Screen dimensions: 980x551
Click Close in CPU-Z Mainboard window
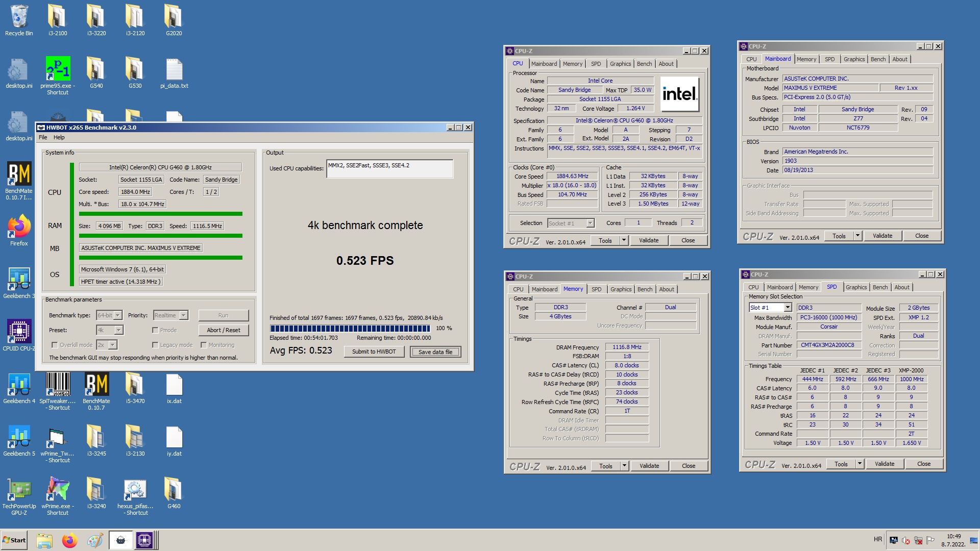tap(922, 236)
